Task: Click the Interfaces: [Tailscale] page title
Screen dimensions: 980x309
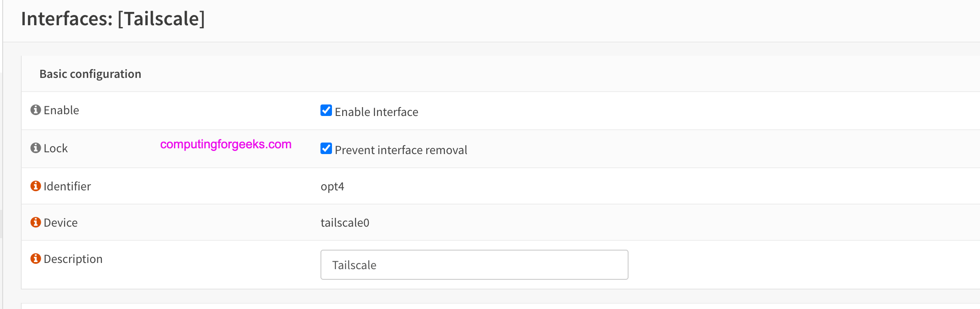Action: [x=113, y=19]
